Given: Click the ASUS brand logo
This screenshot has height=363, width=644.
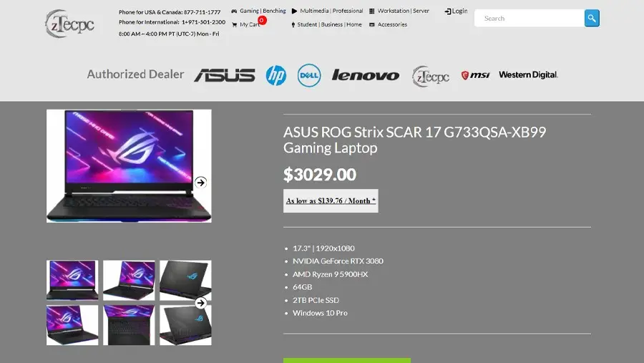Looking at the screenshot, I should tap(225, 75).
